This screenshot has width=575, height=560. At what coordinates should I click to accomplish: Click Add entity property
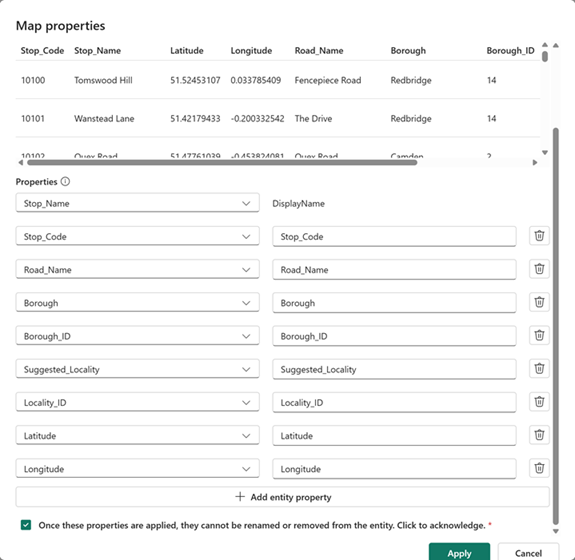(x=282, y=497)
